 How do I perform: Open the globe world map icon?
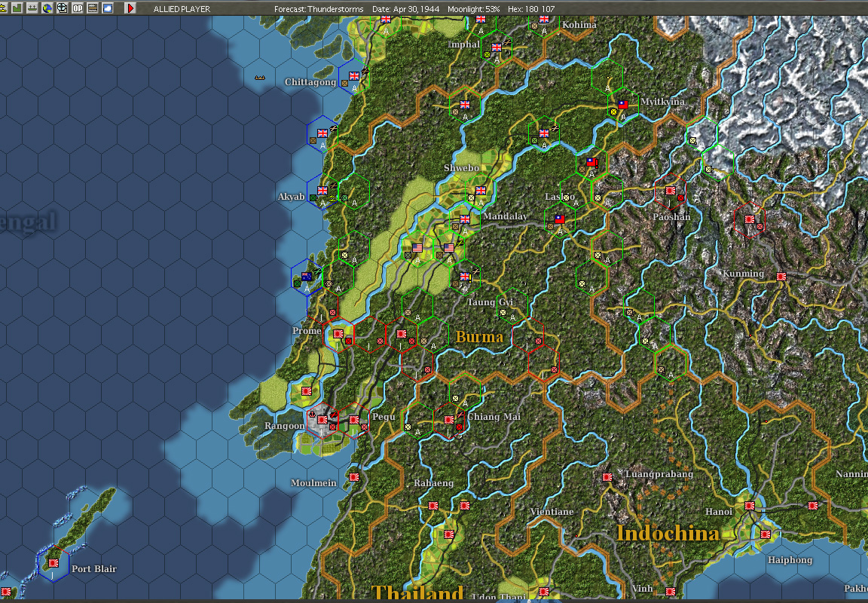click(x=47, y=8)
